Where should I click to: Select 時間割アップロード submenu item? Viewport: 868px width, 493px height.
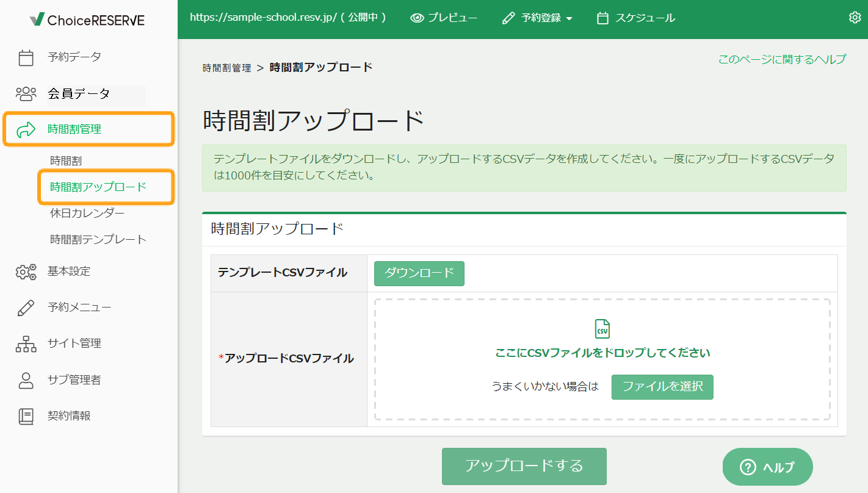coord(98,187)
